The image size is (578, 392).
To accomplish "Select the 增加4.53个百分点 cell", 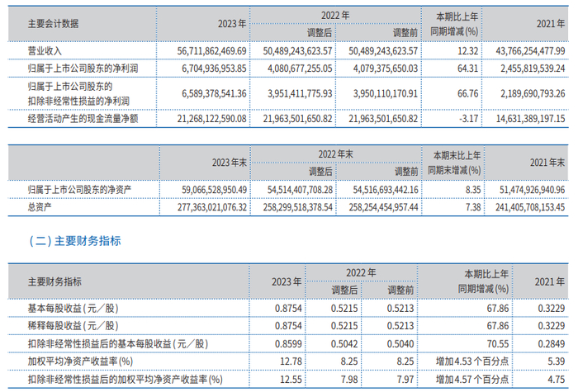I will [x=472, y=361].
